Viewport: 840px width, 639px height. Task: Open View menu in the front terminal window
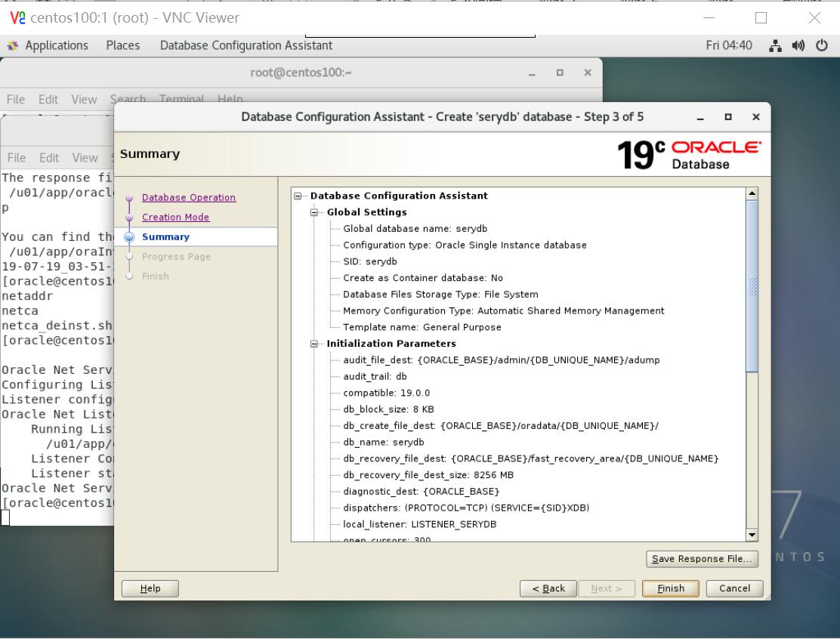(85, 157)
